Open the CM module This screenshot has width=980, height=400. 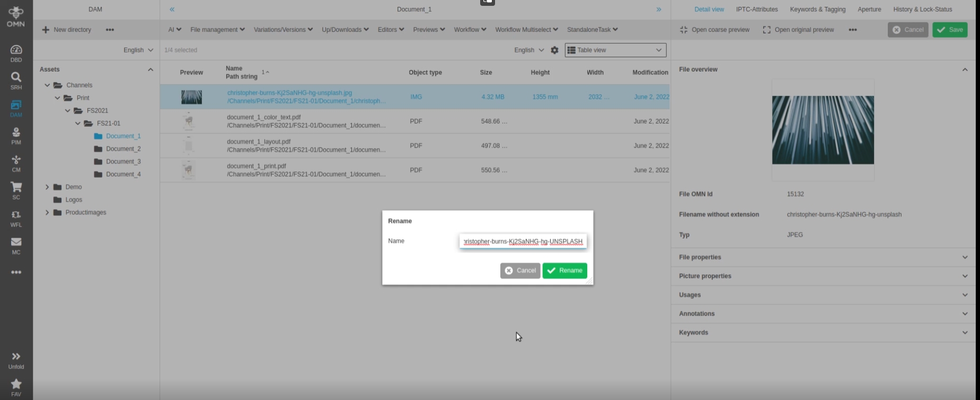tap(16, 163)
